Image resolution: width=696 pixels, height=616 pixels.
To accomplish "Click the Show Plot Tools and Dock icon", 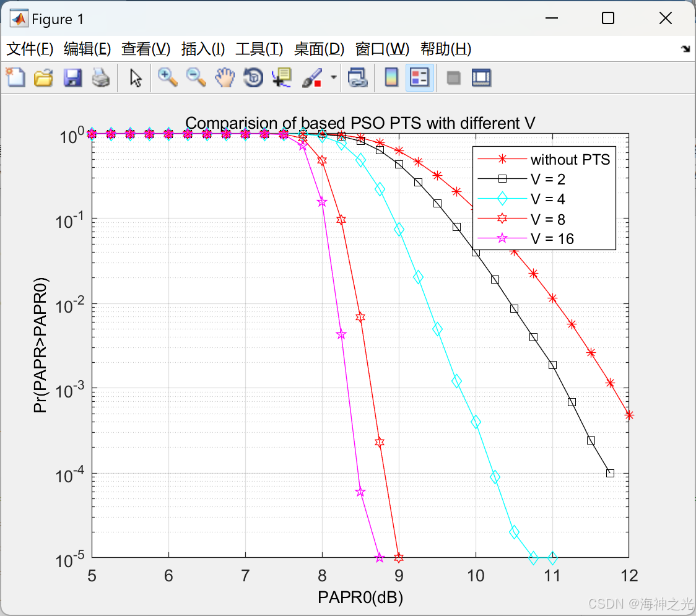I will coord(482,77).
